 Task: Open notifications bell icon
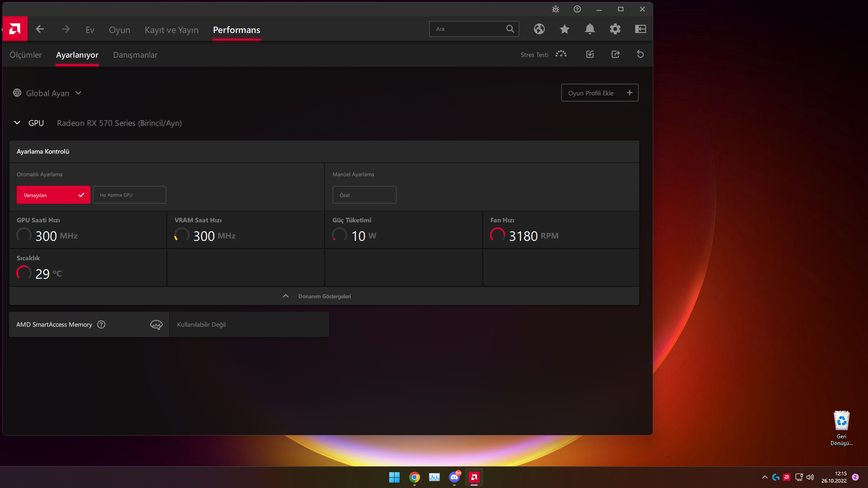click(x=590, y=29)
